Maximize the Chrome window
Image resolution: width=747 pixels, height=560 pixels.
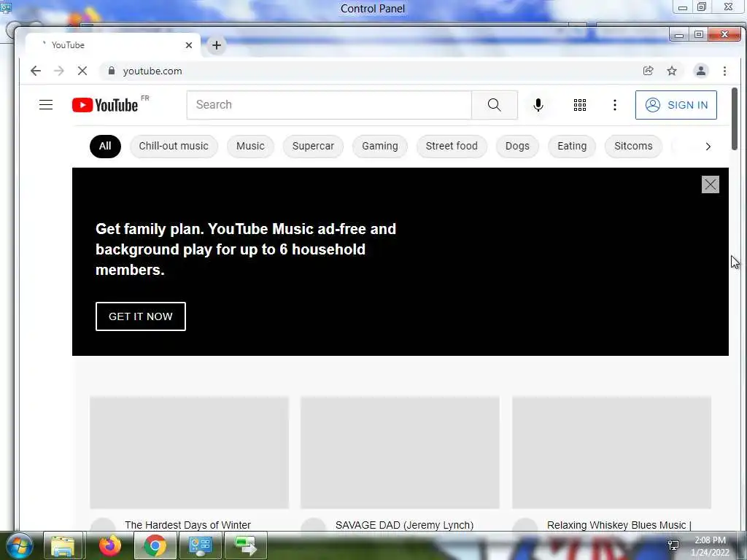[698, 34]
